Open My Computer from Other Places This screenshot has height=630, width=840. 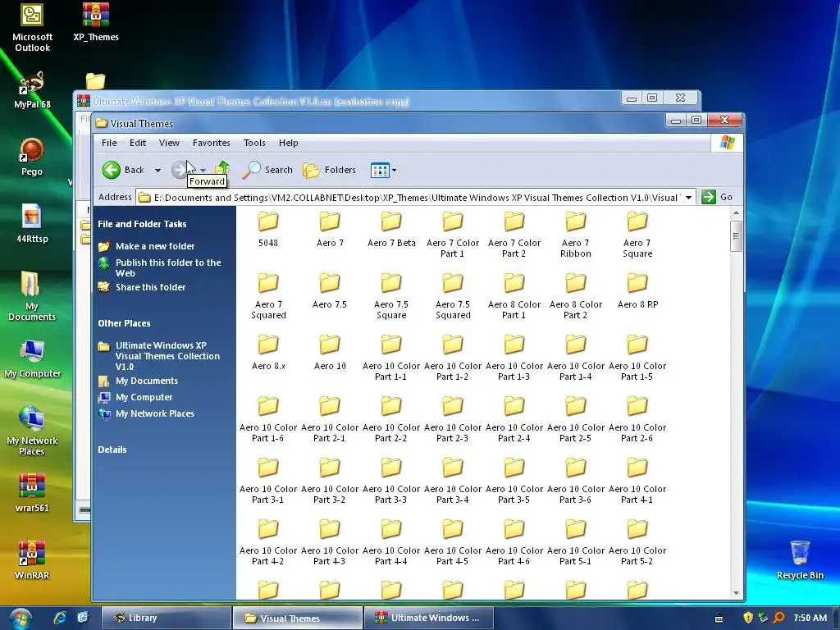[144, 398]
